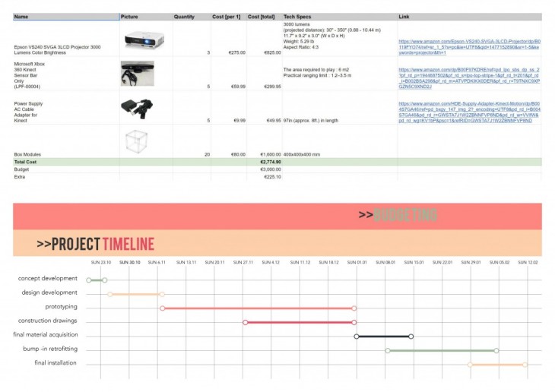Click the Budget €3,000.00 cell
Viewport: 555px width, 392px height.
tap(271, 169)
